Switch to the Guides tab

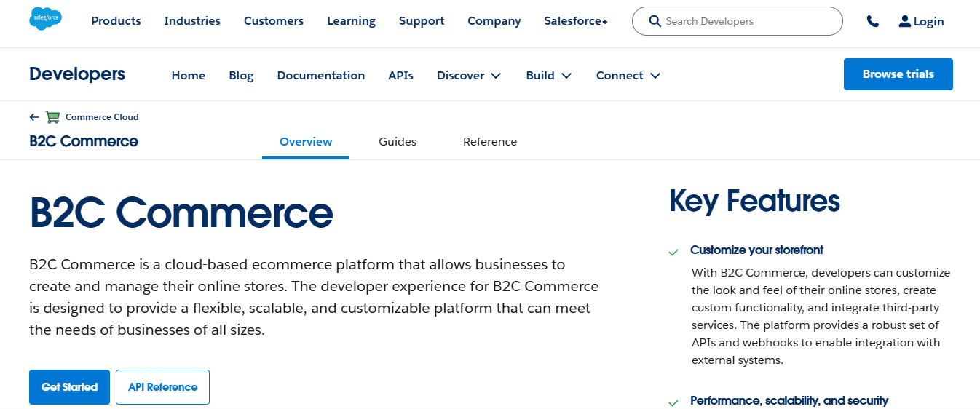point(398,142)
